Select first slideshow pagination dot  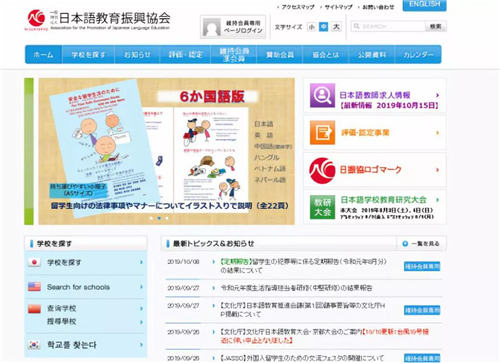tap(151, 218)
